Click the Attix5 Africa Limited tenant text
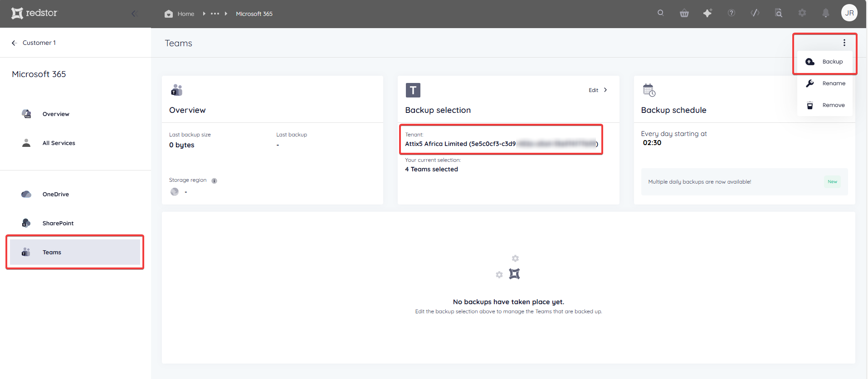Image resolution: width=868 pixels, height=379 pixels. (x=501, y=144)
